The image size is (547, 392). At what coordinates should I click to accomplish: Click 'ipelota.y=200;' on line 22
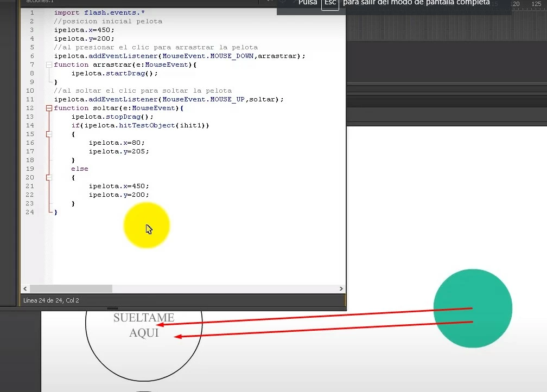[x=119, y=195]
